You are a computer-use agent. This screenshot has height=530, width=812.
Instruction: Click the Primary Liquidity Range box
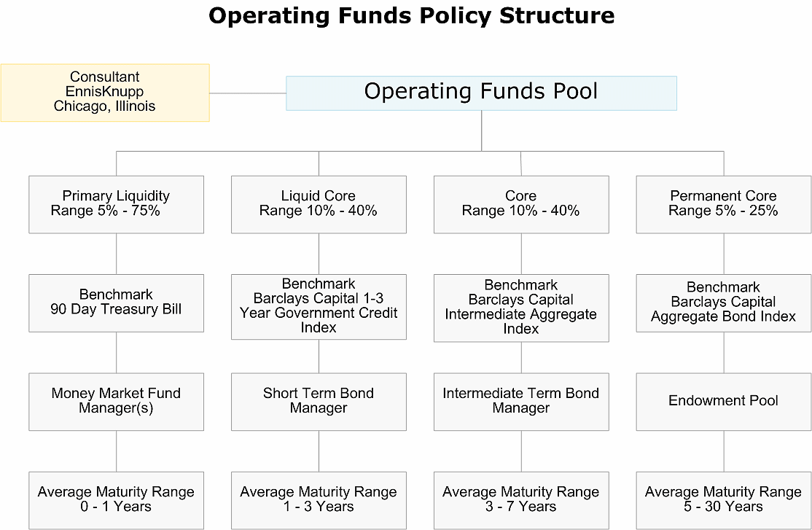pyautogui.click(x=116, y=204)
